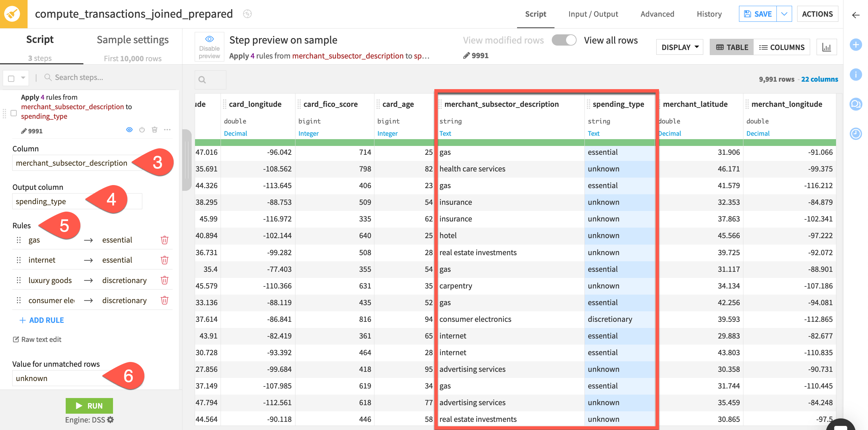Open the chart analysis icon
This screenshot has width=868, height=430.
click(826, 47)
